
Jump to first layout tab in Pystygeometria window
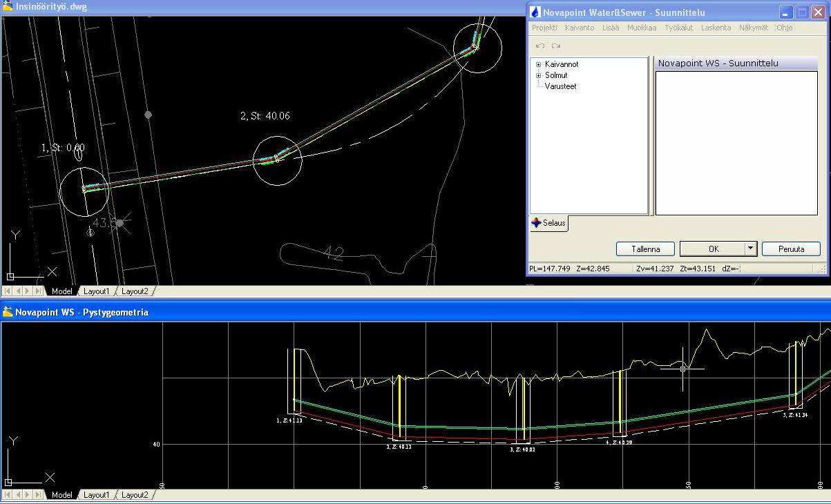[8, 495]
